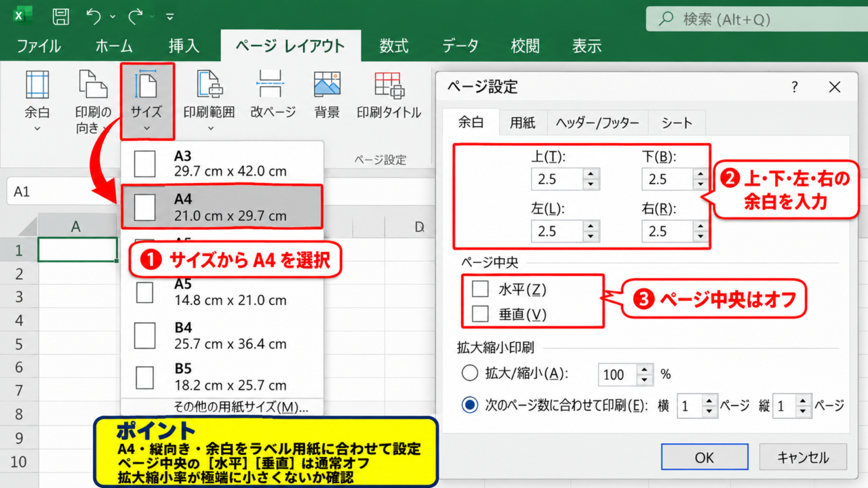The image size is (868, 488).
Task: Click cell A1 in the worksheet
Action: [x=78, y=250]
